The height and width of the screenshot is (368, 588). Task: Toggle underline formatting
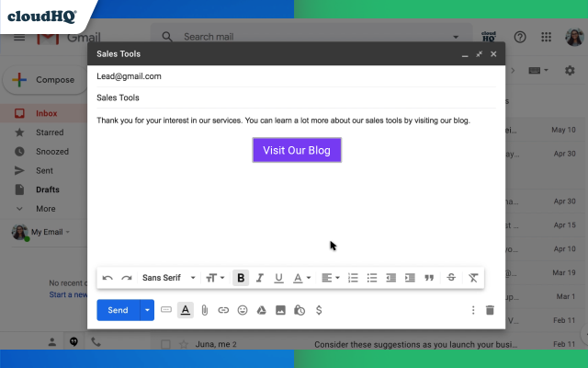coord(278,278)
